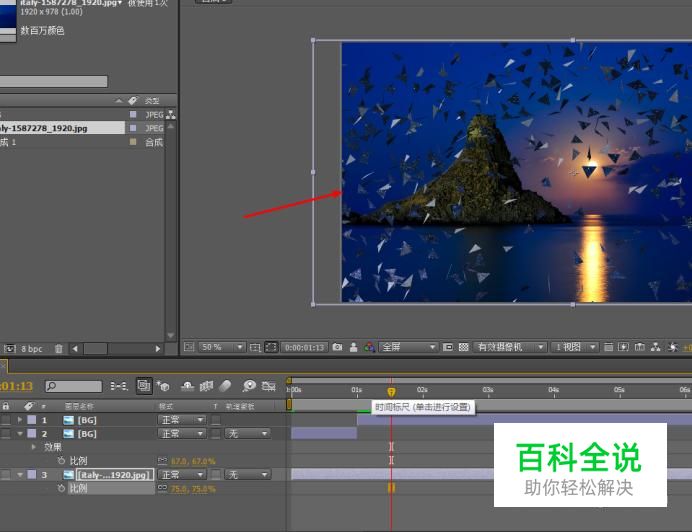This screenshot has height=532, width=692.
Task: Click the current-time indicator marker on the ruler
Action: (x=391, y=392)
